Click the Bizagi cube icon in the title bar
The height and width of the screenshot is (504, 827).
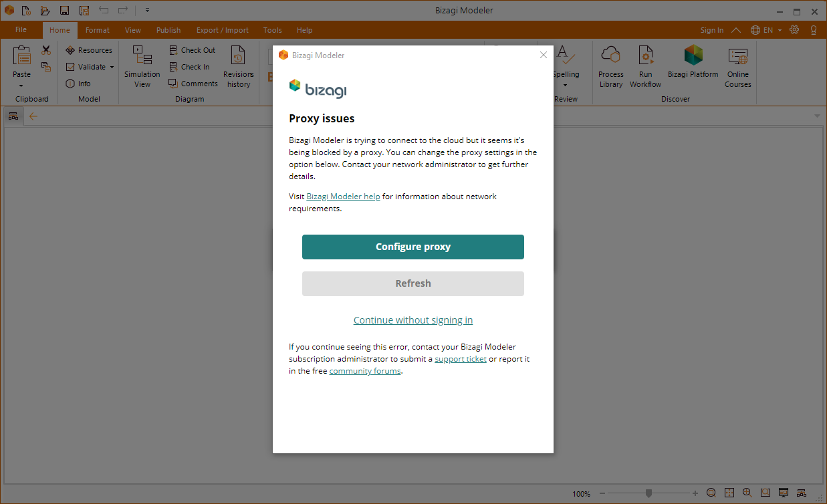pos(9,11)
